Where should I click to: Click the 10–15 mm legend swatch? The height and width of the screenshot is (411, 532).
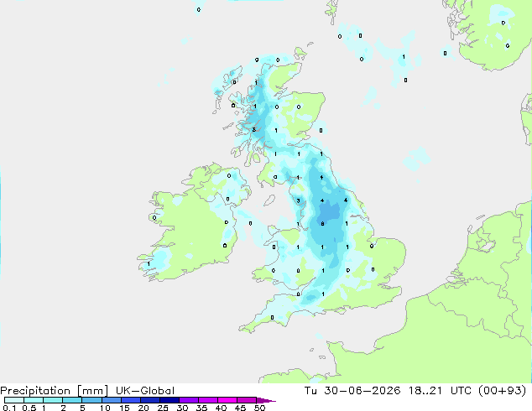tap(111, 400)
